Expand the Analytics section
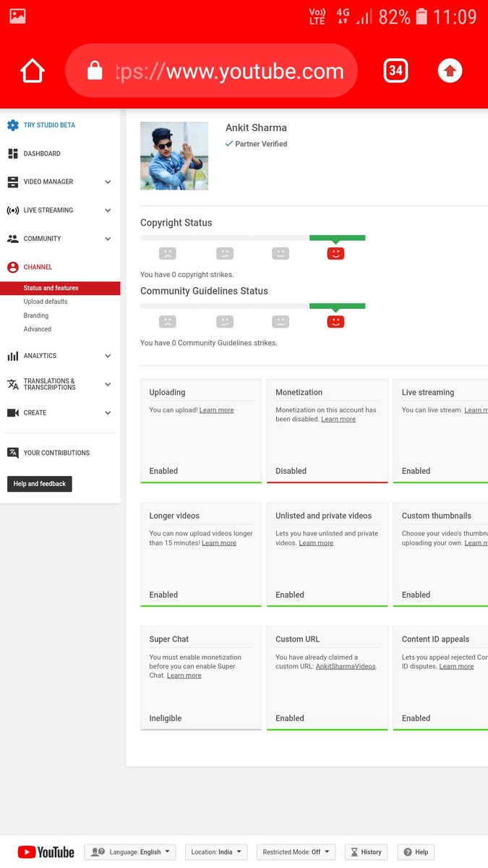The height and width of the screenshot is (868, 488). (x=108, y=356)
